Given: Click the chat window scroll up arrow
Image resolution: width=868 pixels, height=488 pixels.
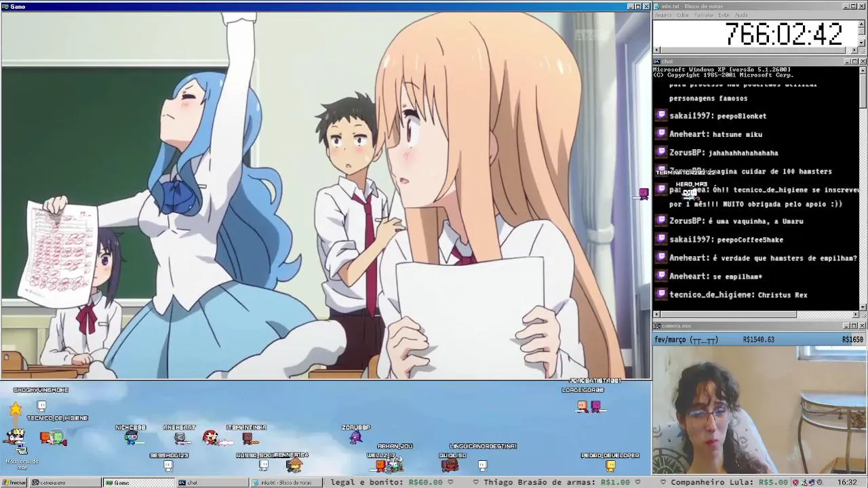Looking at the screenshot, I should click(863, 70).
